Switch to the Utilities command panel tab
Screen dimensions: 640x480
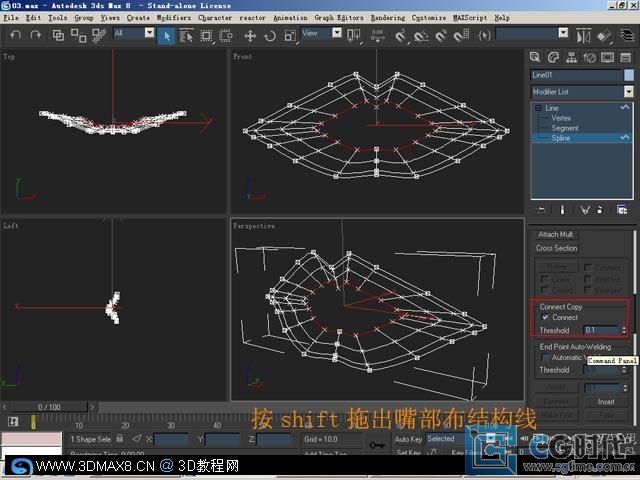(626, 58)
